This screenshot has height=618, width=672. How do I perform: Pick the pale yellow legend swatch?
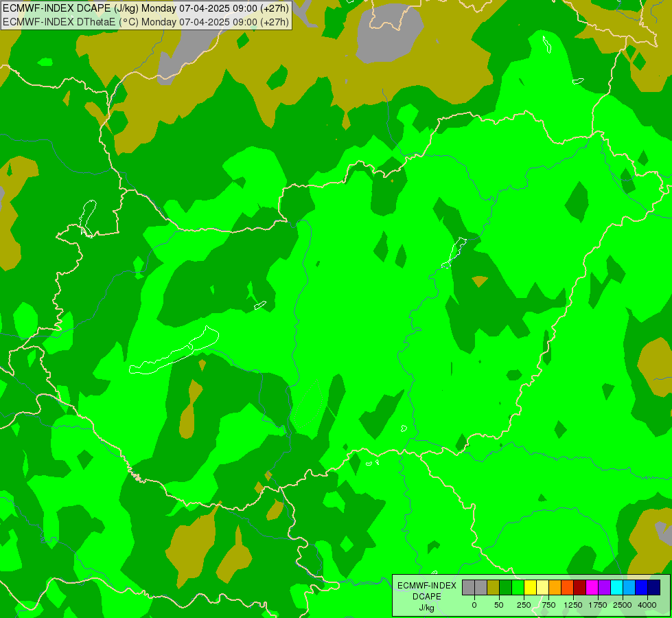tap(542, 588)
